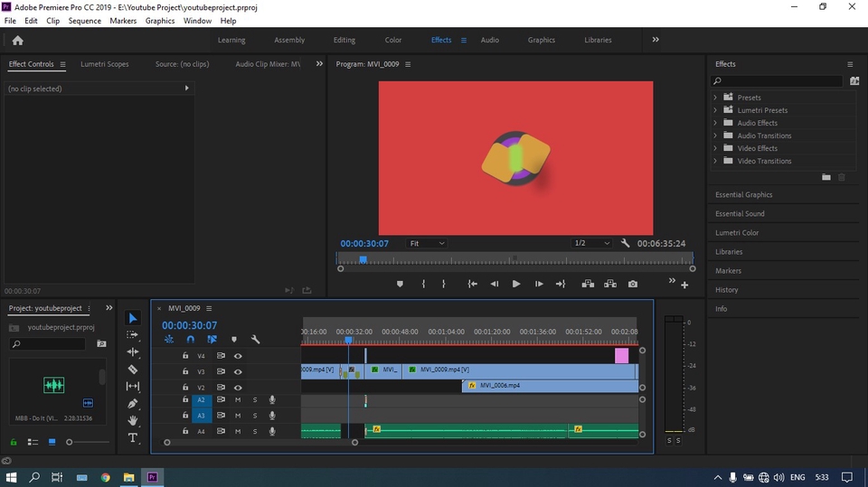Switch to the Audio workspace

(489, 40)
